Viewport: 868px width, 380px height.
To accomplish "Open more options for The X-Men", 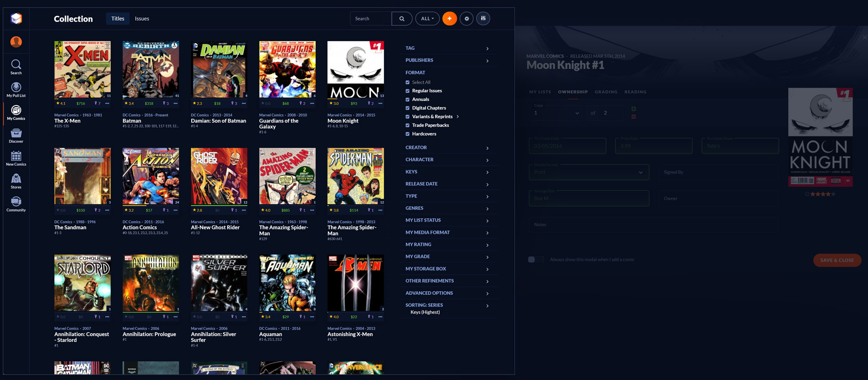I will point(107,104).
